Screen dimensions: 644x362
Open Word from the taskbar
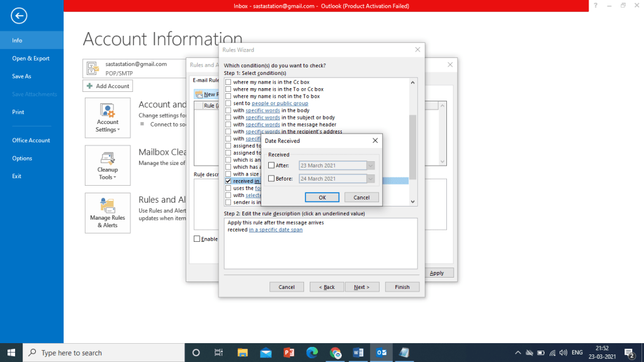(x=359, y=353)
